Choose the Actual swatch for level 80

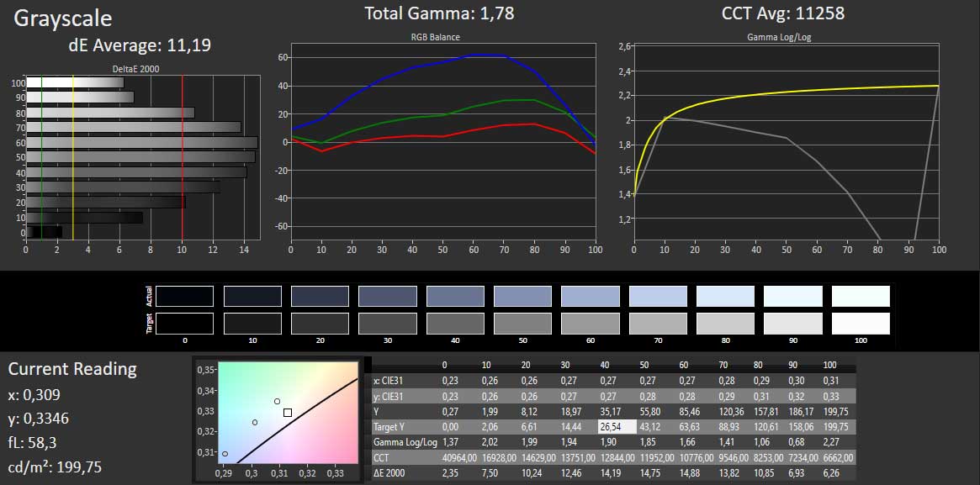coord(725,296)
